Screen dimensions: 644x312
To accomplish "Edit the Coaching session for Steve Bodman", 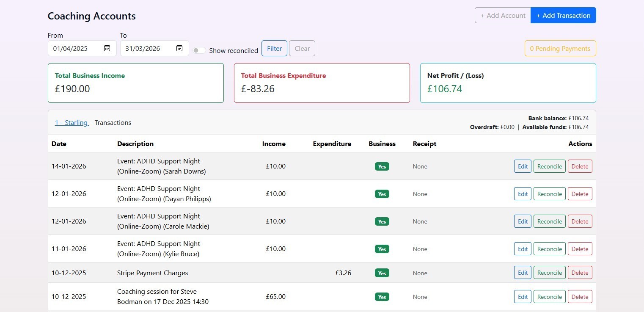I will (x=522, y=296).
